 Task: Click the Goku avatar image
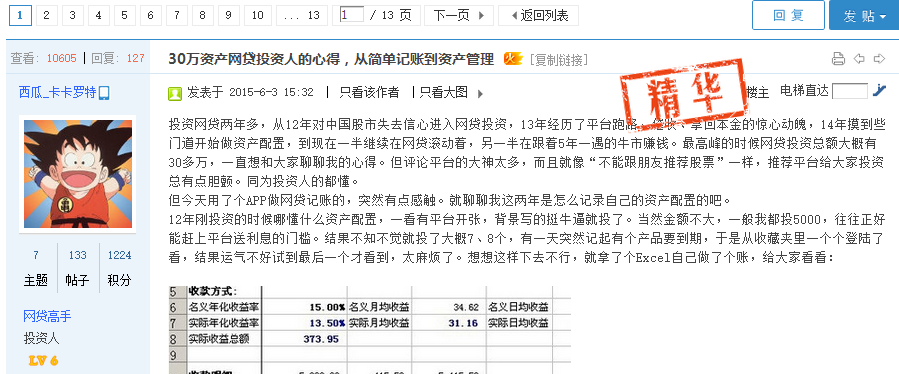tap(77, 174)
